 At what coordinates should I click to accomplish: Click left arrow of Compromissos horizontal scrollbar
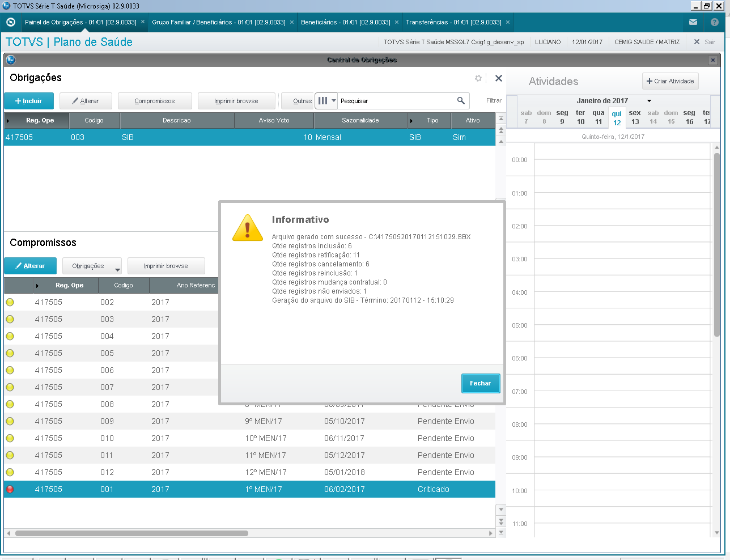point(9,533)
